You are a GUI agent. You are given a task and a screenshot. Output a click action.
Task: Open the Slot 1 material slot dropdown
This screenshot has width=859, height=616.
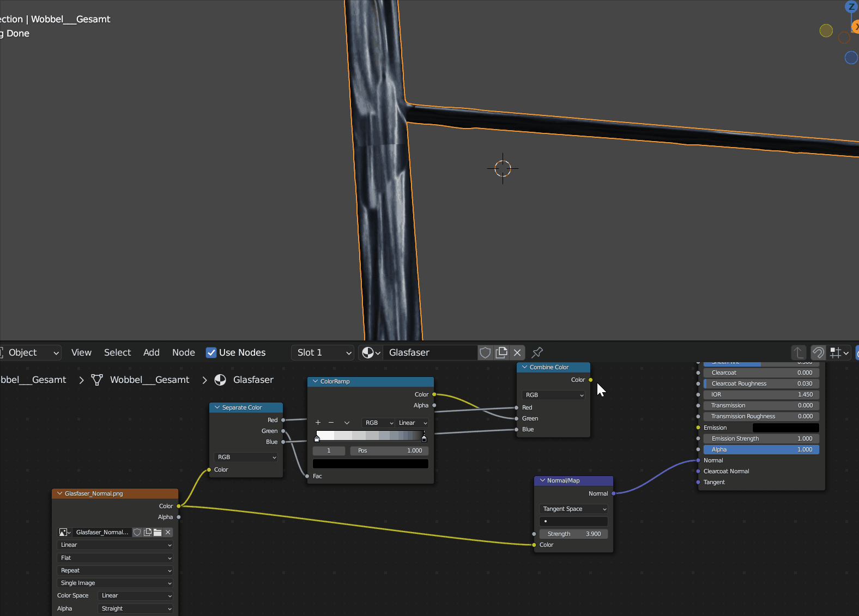click(x=323, y=352)
